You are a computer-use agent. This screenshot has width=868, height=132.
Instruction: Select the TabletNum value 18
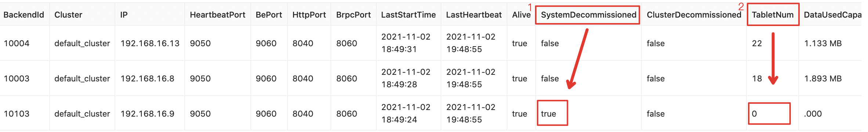tap(757, 78)
